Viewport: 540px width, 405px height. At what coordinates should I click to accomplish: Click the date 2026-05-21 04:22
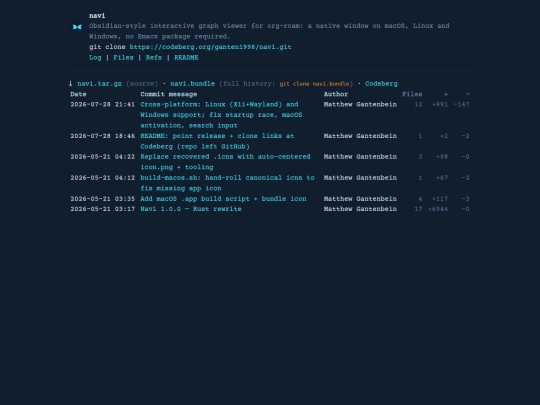point(103,157)
